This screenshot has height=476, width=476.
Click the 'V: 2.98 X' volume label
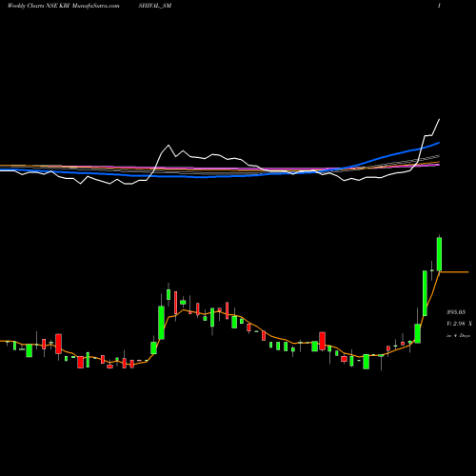(459, 324)
